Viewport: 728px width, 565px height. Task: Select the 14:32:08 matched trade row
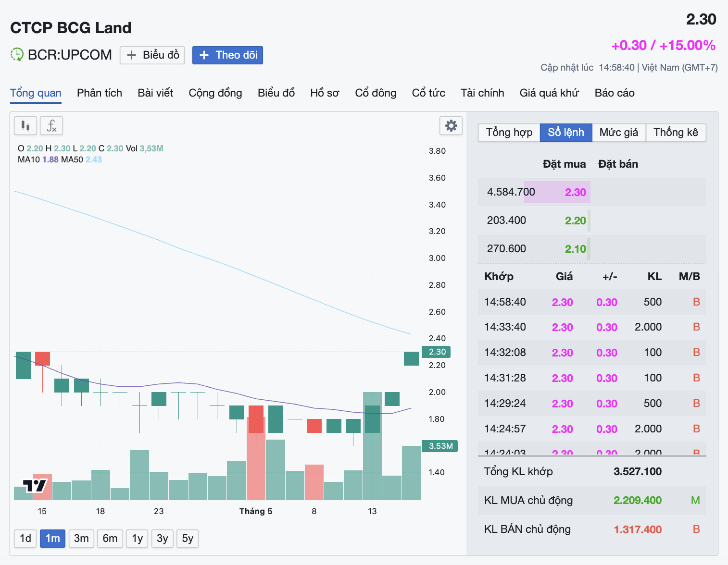[592, 353]
